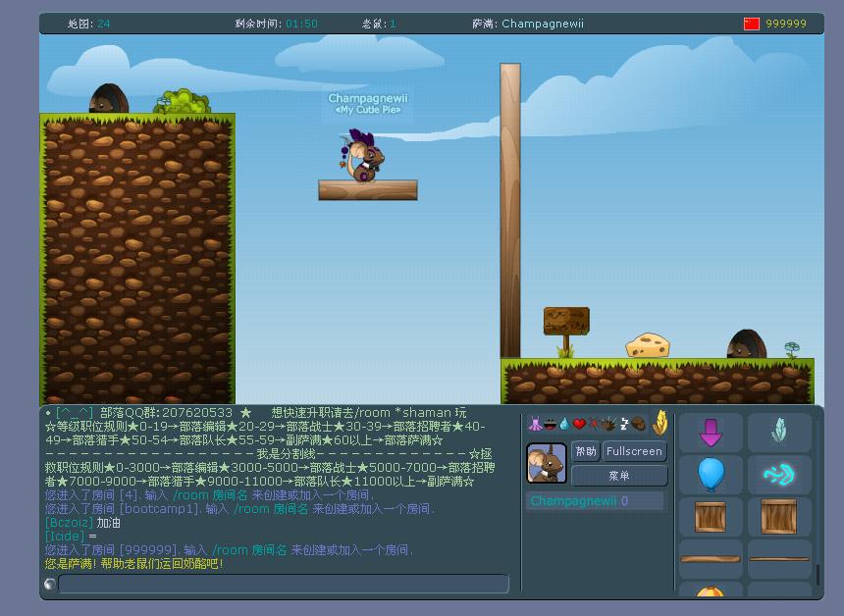Pick the brown facepalm emote

[638, 424]
